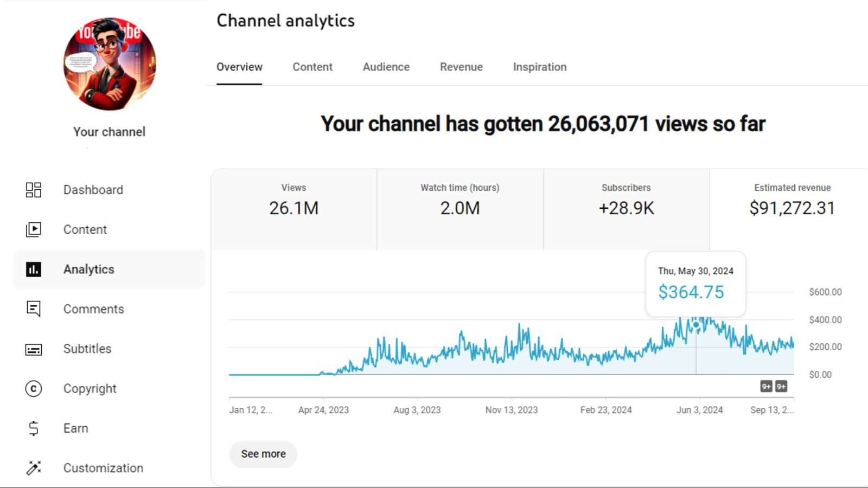The width and height of the screenshot is (868, 488).
Task: Click the Thu, May 30, 2024 tooltip date
Action: 696,271
